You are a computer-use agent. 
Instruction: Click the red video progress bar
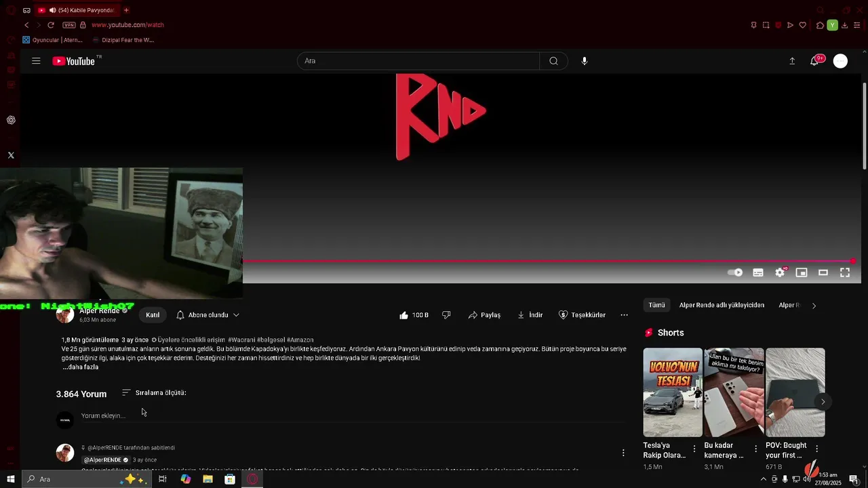point(548,261)
